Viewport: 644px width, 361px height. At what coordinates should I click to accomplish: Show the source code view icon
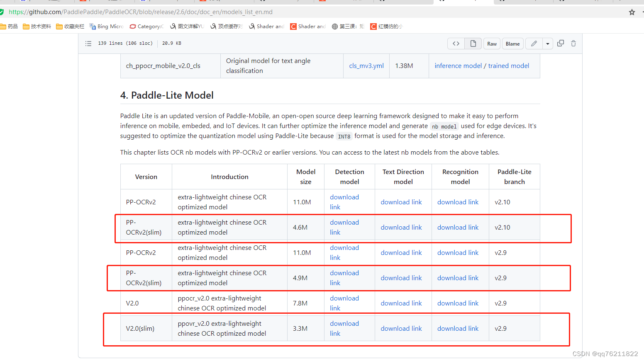coord(456,44)
